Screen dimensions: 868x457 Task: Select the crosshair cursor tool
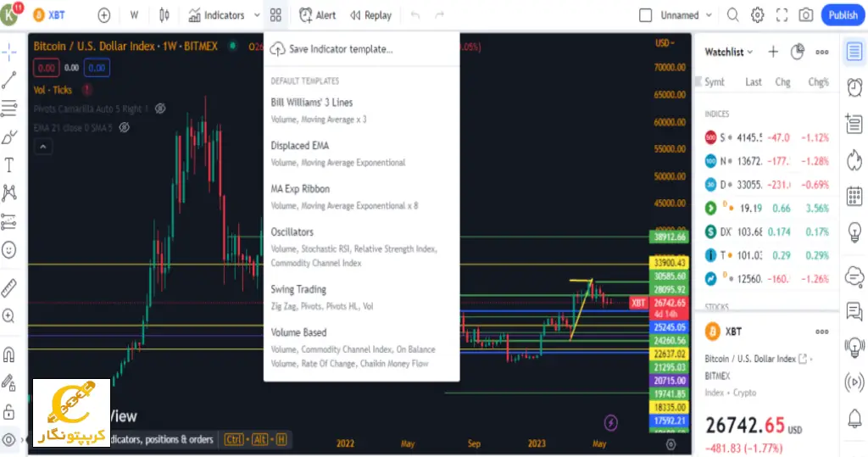[x=8, y=52]
